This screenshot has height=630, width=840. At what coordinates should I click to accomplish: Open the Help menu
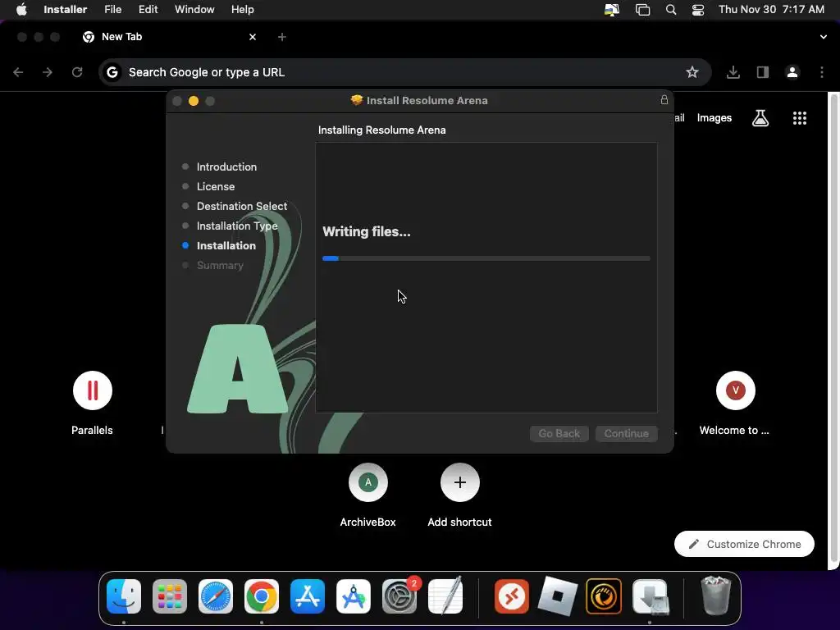242,10
